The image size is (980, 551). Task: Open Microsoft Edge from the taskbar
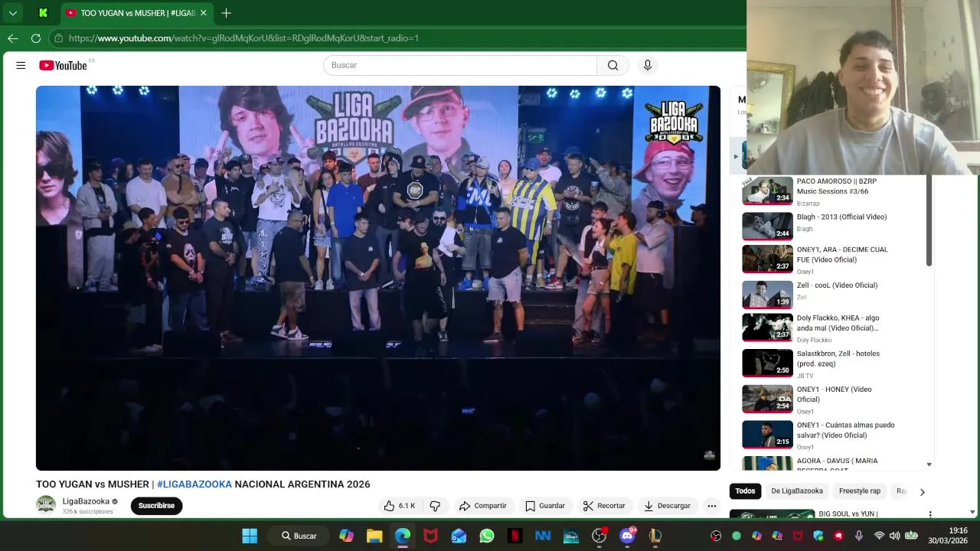[403, 536]
